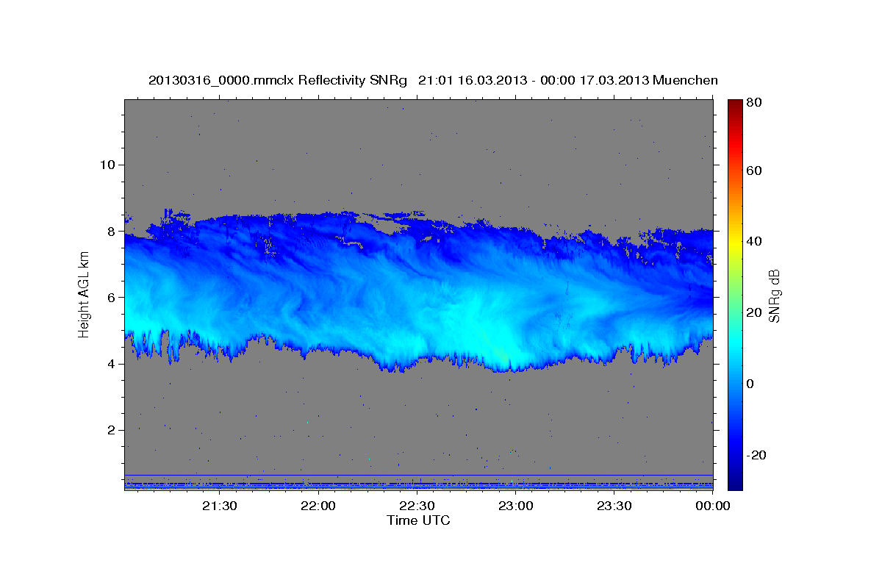Click the colorbar value 20 above zero
This screenshot has height=588, width=882.
pos(754,312)
